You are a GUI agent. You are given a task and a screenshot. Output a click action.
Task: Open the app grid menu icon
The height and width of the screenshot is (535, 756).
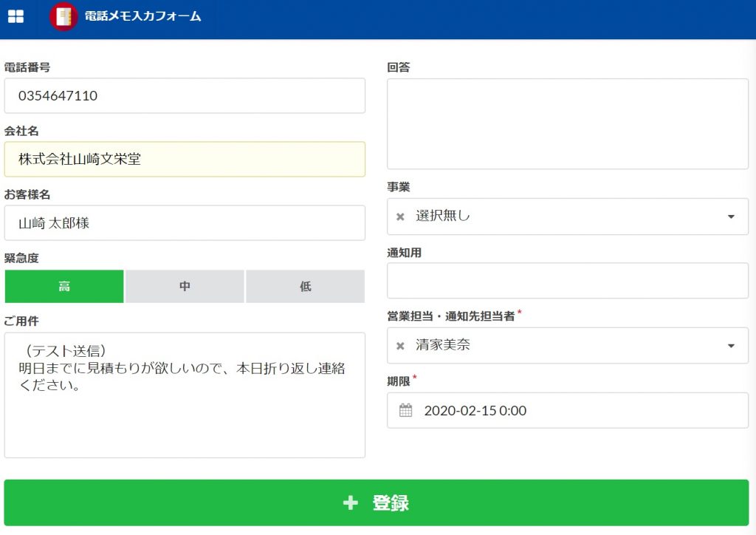coord(16,16)
